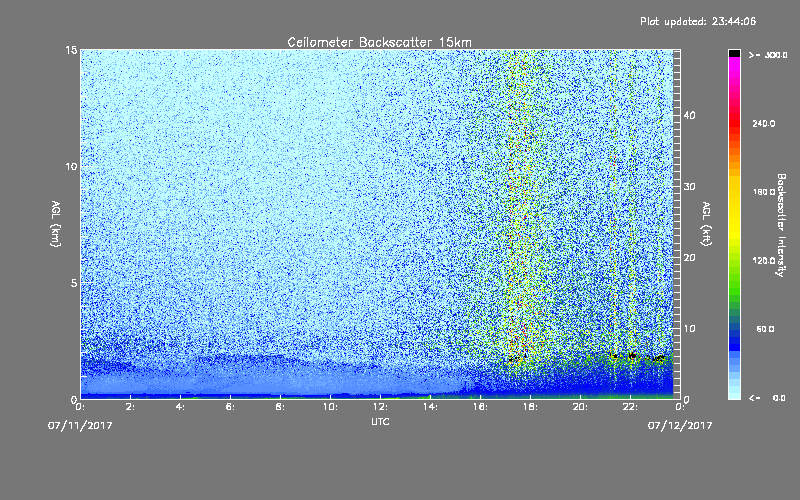Click the start date 07/11/2017 label
The width and height of the screenshot is (800, 500).
tap(80, 426)
